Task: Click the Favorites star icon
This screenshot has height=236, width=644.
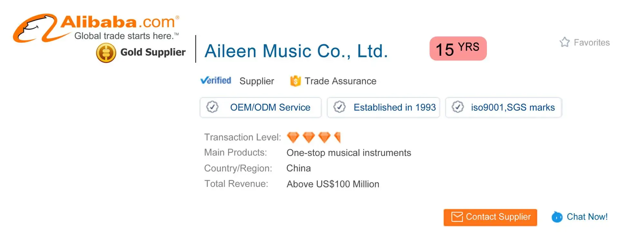Action: 564,42
